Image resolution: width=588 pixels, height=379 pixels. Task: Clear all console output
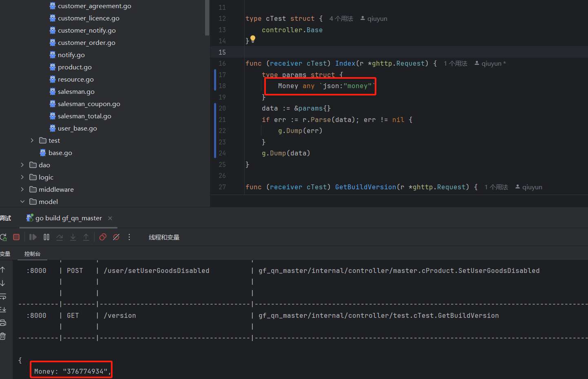pyautogui.click(x=3, y=337)
